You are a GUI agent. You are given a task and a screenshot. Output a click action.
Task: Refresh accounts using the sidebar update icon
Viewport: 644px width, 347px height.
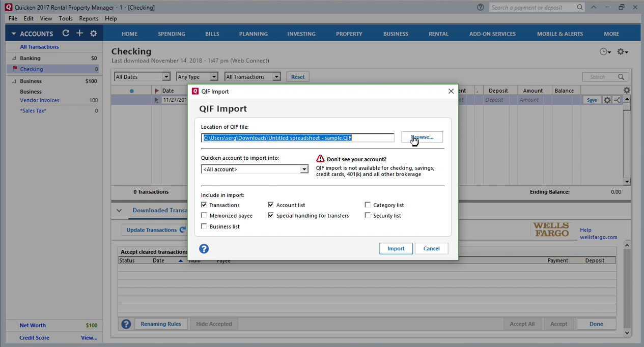(x=66, y=33)
